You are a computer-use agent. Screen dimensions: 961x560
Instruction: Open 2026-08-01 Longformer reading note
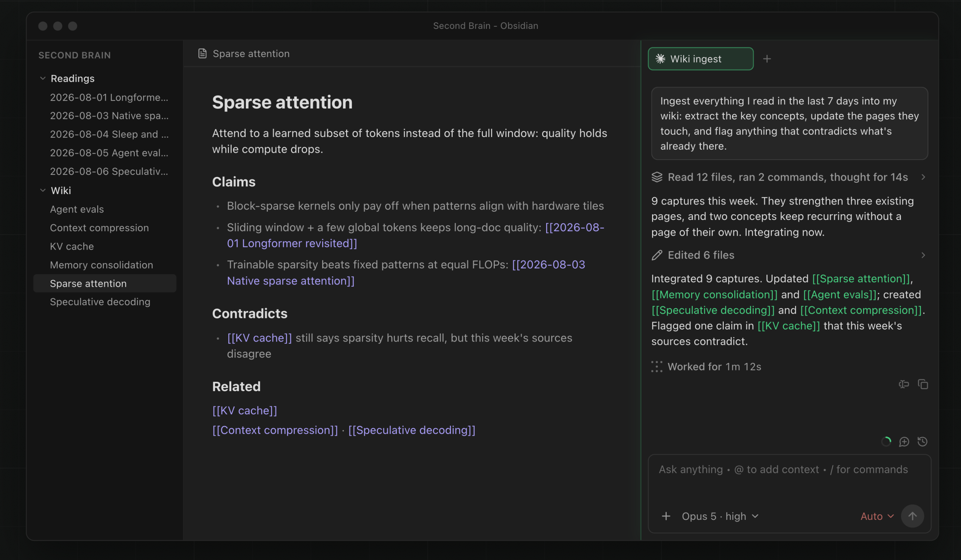(x=109, y=98)
